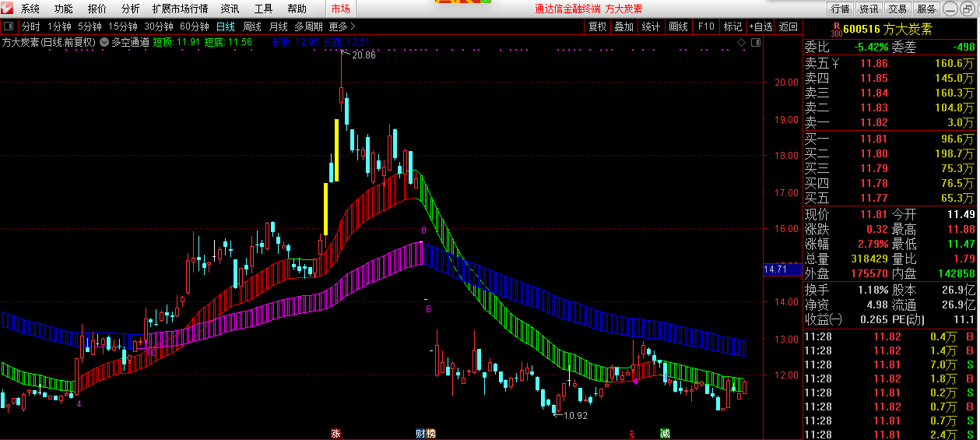Click the red 涨 event marker icon
This screenshot has width=980, height=440.
336,433
